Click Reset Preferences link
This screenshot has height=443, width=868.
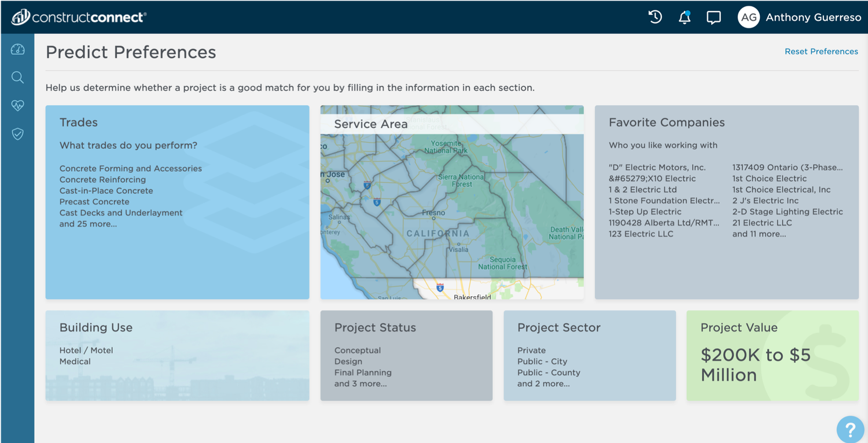tap(821, 51)
